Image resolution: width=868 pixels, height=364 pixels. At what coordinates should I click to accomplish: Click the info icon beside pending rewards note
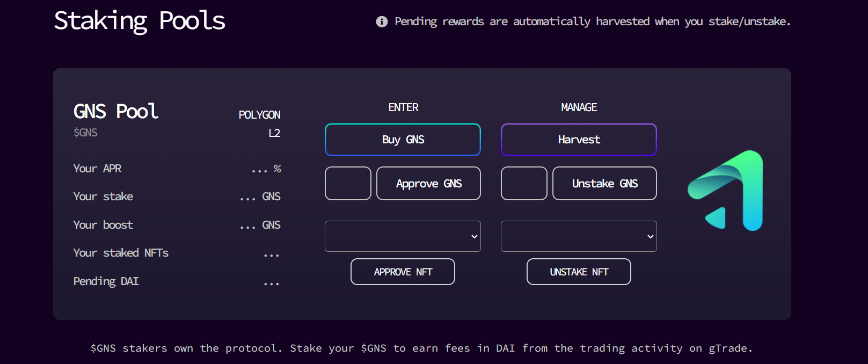[x=382, y=21]
